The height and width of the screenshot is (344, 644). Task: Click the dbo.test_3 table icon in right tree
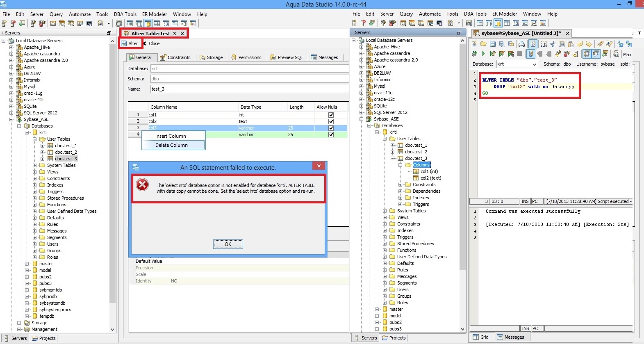[x=400, y=158]
